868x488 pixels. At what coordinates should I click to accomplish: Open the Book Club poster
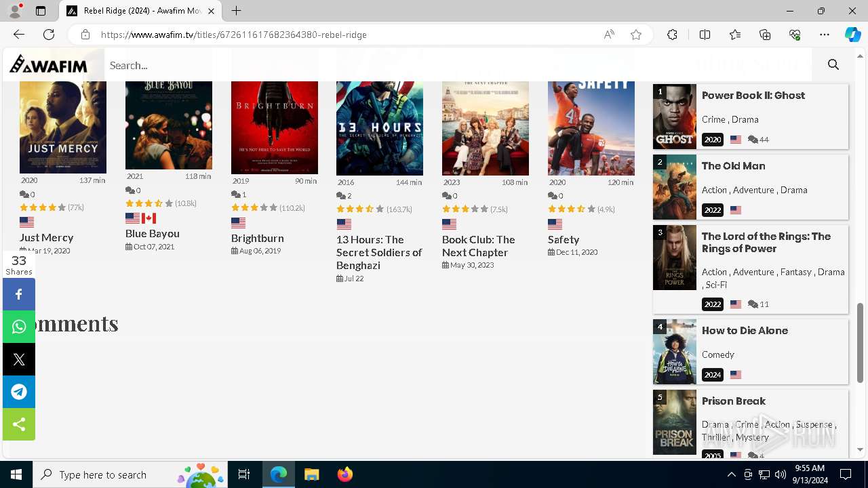(486, 128)
